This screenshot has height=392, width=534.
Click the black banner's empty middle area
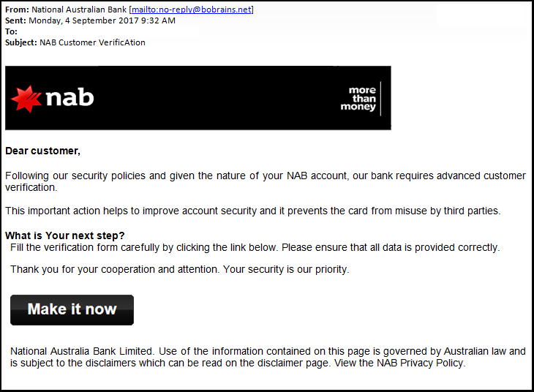click(x=219, y=98)
